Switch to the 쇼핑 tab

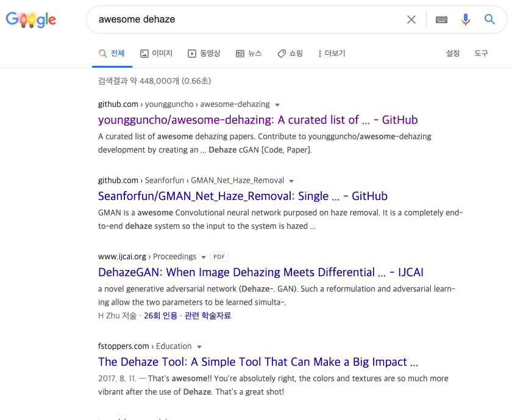point(290,54)
